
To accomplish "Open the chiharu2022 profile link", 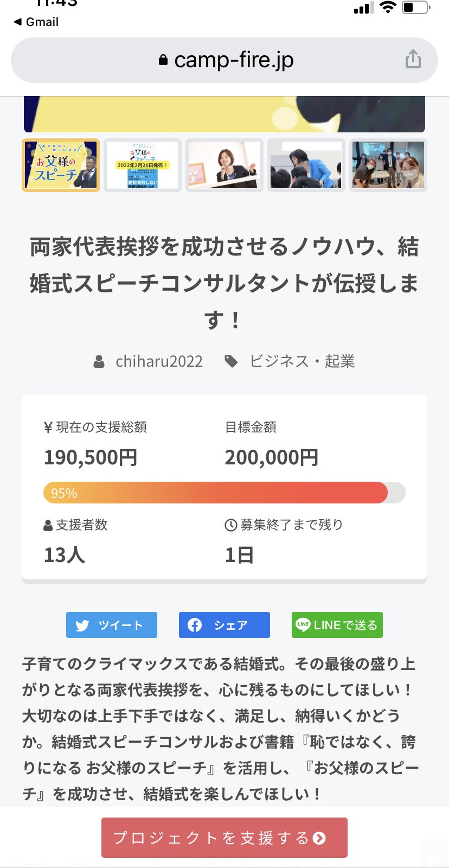I will 159,361.
